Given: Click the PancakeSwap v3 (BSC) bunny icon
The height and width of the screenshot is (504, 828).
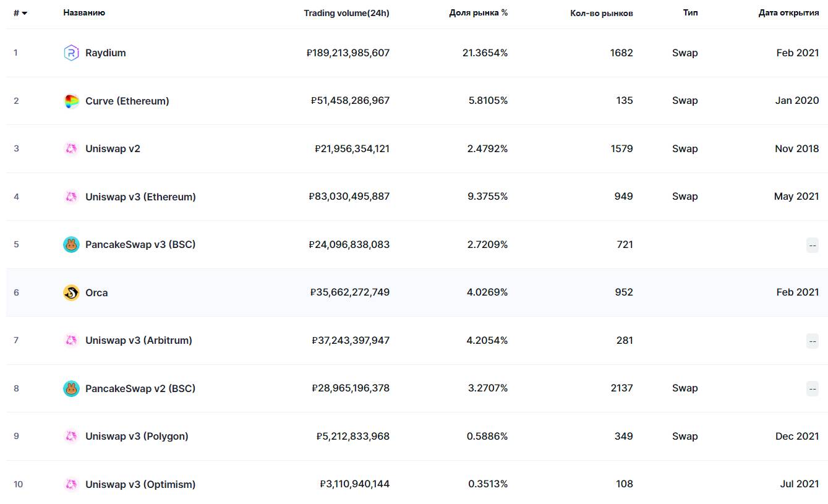Looking at the screenshot, I should (x=71, y=245).
